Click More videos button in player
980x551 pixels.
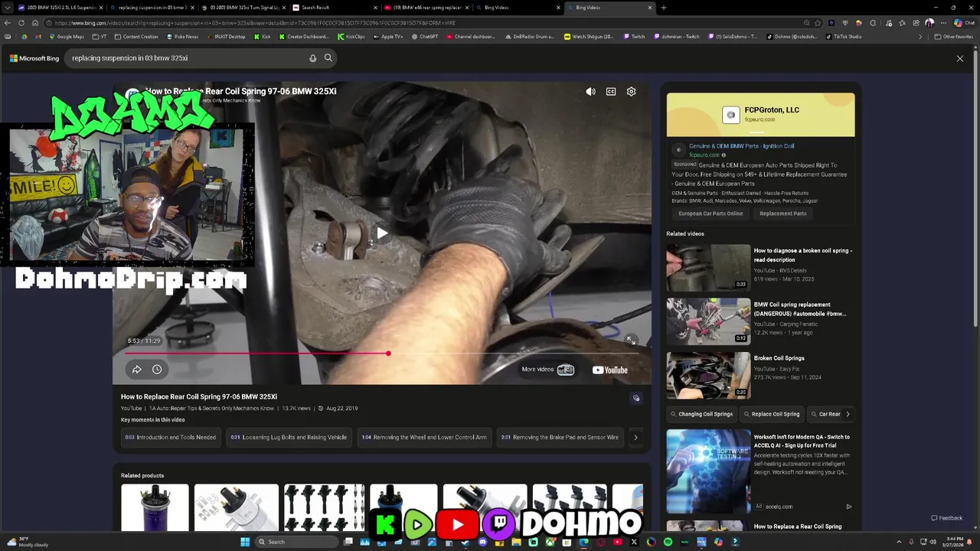tap(547, 370)
